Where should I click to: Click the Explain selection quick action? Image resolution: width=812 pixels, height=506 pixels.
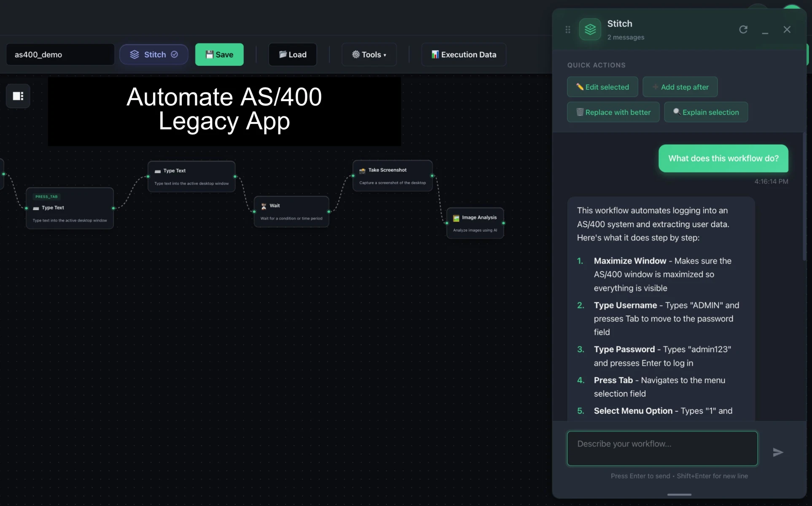(x=706, y=112)
